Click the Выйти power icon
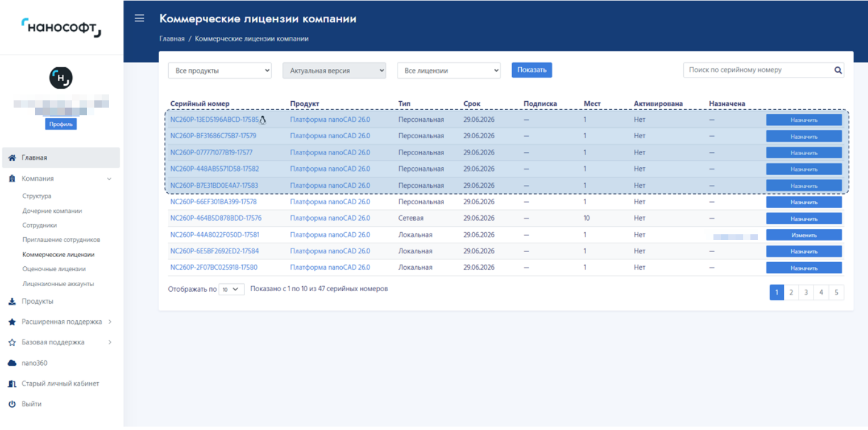Screen dimensions: 868x430 pos(12,404)
